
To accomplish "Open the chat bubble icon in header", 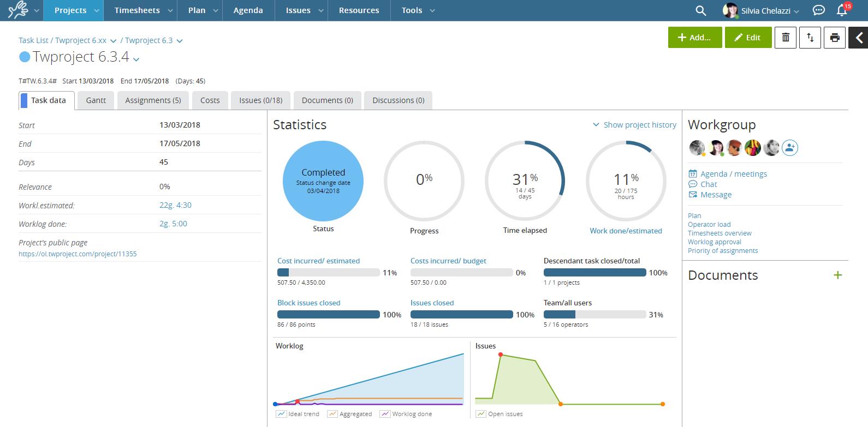I will pos(818,10).
